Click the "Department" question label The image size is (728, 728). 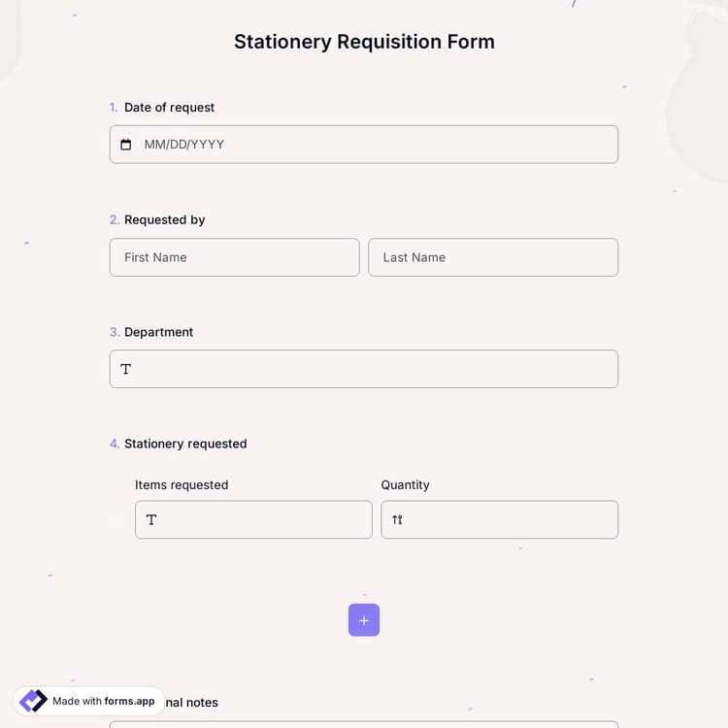158,332
